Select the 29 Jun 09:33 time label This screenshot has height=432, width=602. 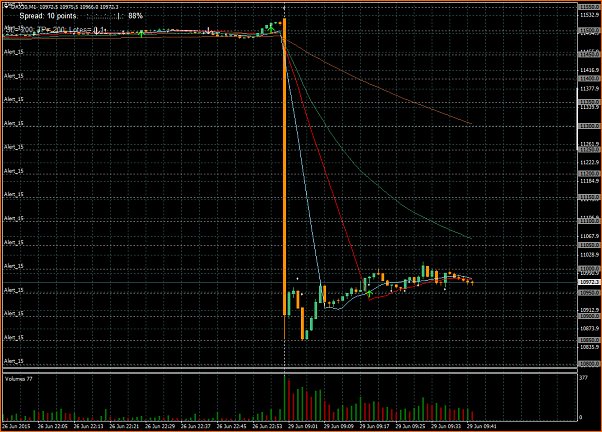coord(446,426)
